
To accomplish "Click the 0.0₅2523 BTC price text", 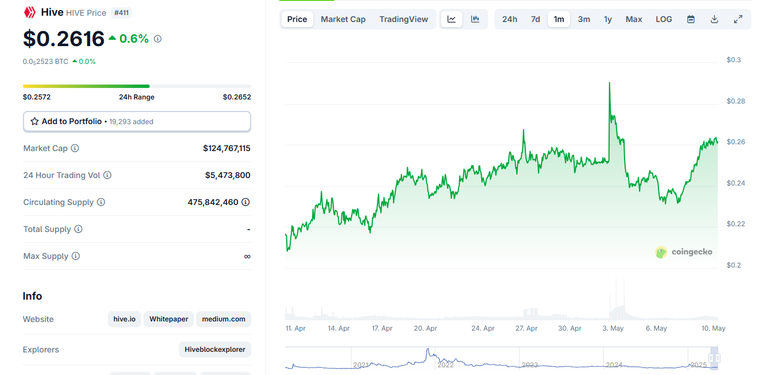I will (46, 62).
